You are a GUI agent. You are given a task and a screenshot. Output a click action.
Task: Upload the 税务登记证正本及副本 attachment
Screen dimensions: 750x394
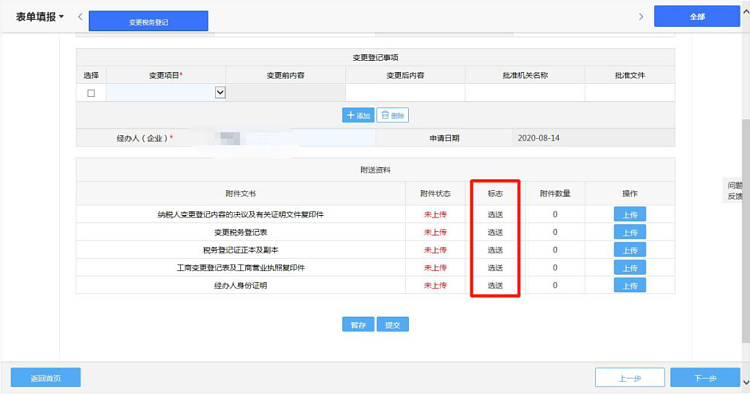point(630,250)
